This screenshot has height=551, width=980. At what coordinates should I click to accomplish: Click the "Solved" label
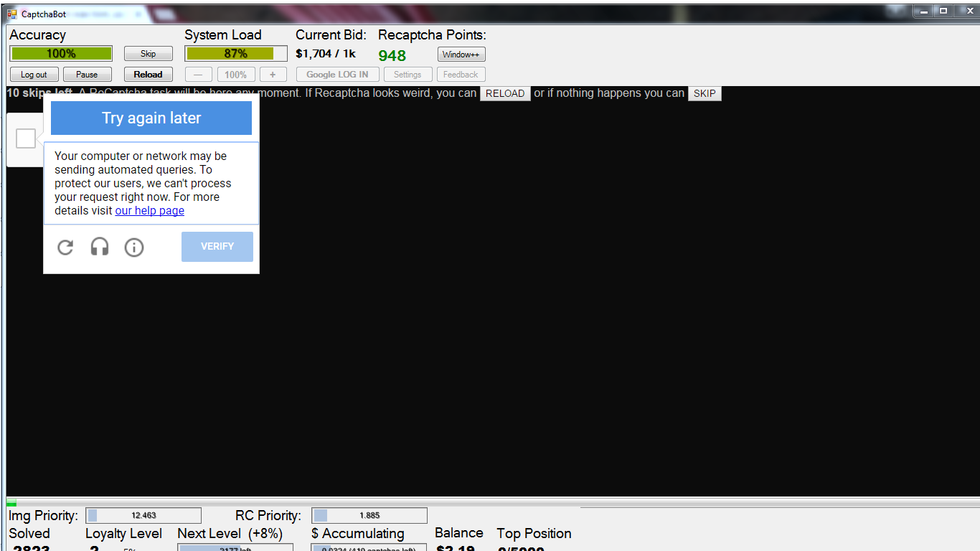click(x=29, y=534)
